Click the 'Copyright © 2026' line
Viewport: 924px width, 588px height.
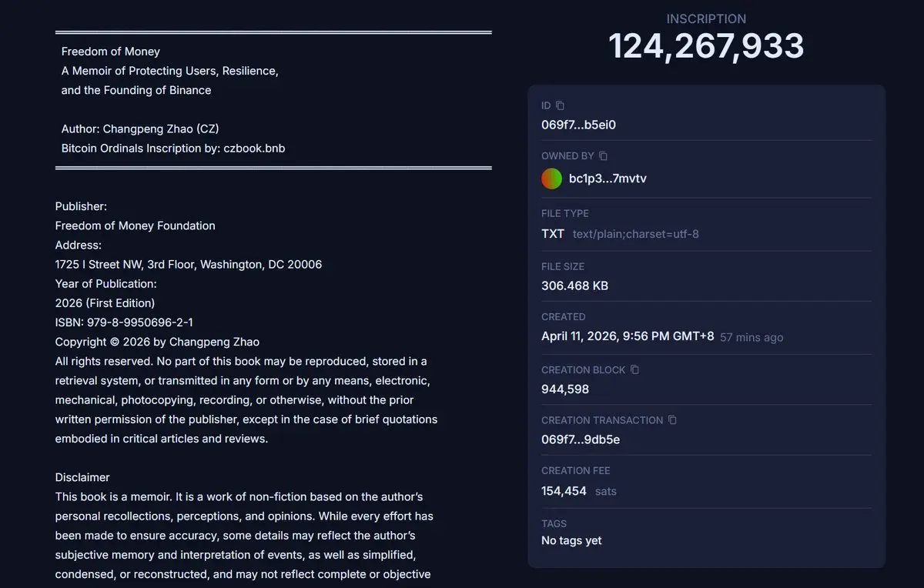tap(157, 342)
